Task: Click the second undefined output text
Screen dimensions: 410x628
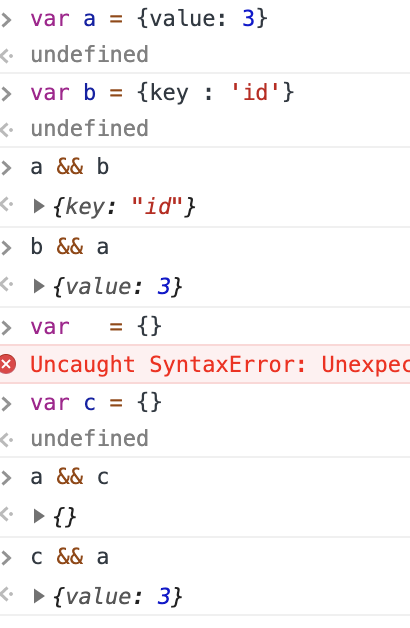Action: [x=90, y=129]
